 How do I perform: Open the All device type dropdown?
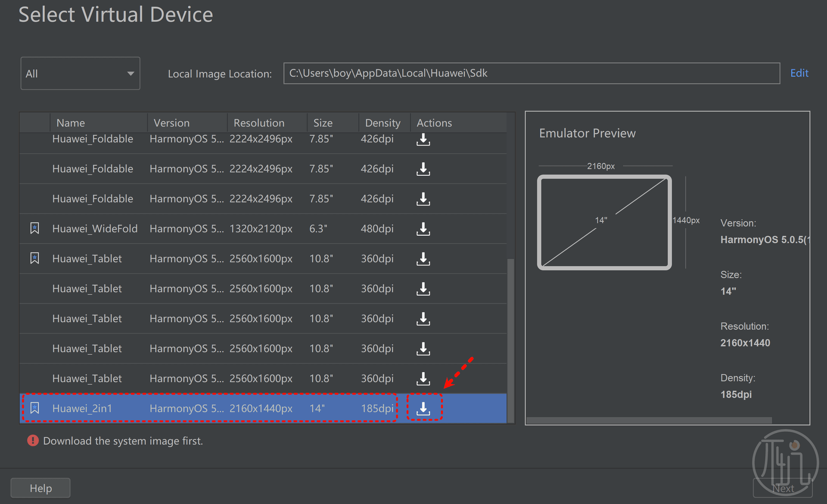pyautogui.click(x=80, y=73)
